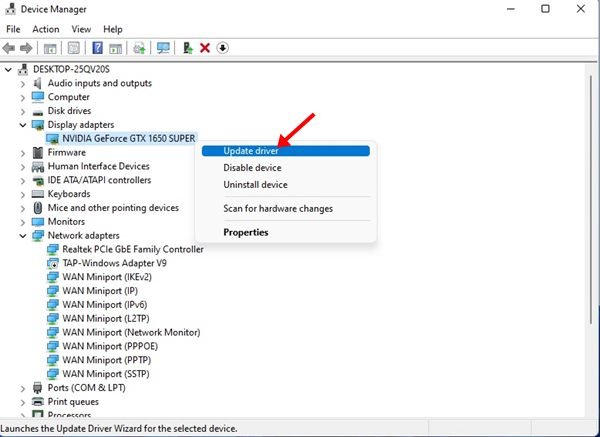Select Realtek PCIe GbE Family Controller
Image resolution: width=600 pixels, height=437 pixels.
coord(132,249)
